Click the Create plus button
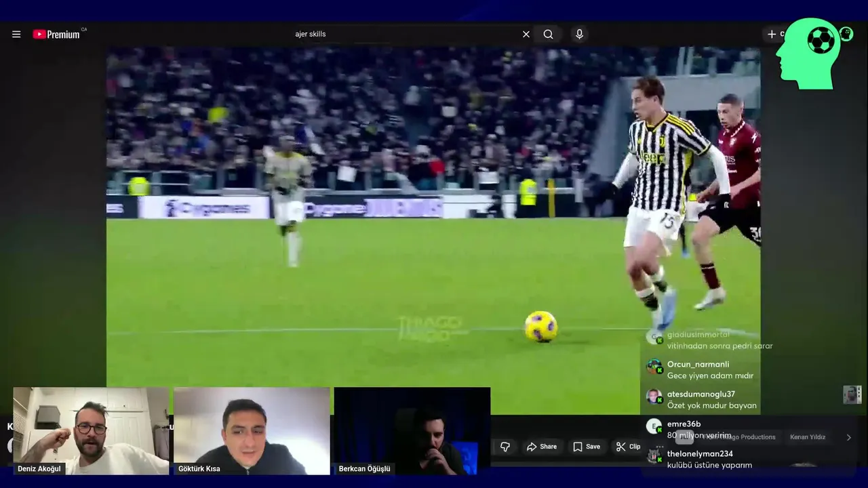The height and width of the screenshot is (488, 868). tap(772, 34)
